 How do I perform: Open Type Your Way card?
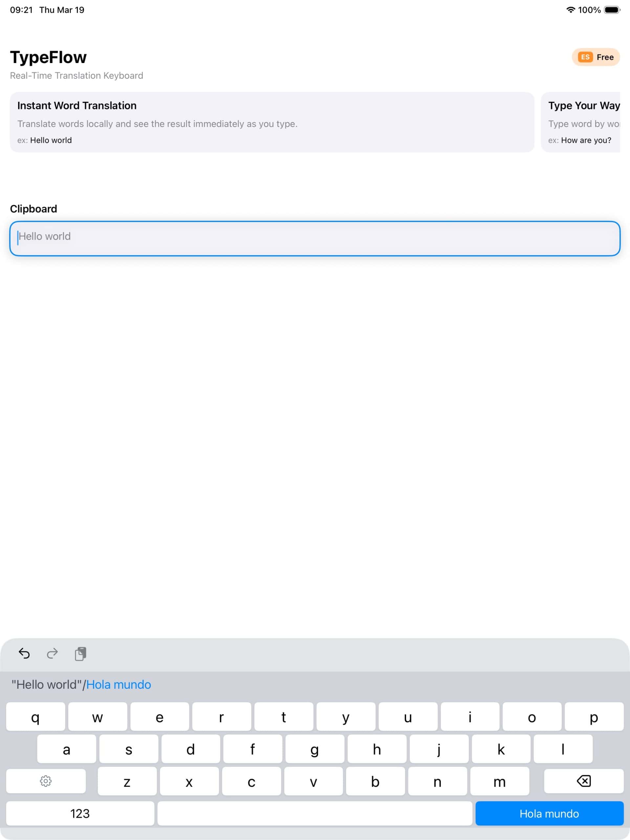tap(581, 122)
